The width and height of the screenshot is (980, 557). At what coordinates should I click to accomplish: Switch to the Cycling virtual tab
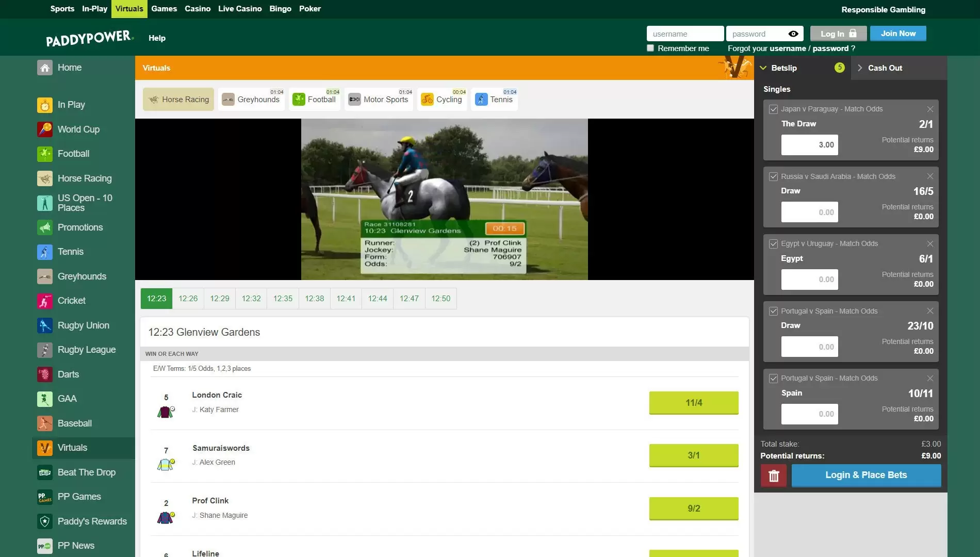pyautogui.click(x=442, y=99)
